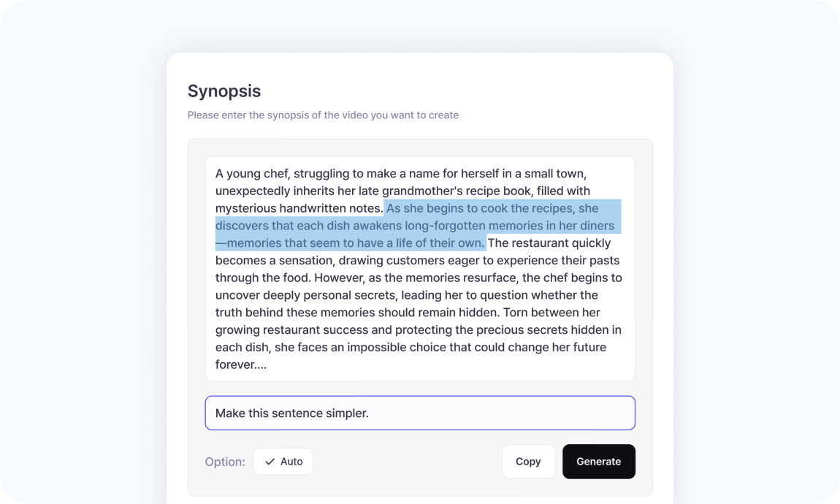Image resolution: width=840 pixels, height=504 pixels.
Task: Click the 'Option:' label
Action: point(225,462)
